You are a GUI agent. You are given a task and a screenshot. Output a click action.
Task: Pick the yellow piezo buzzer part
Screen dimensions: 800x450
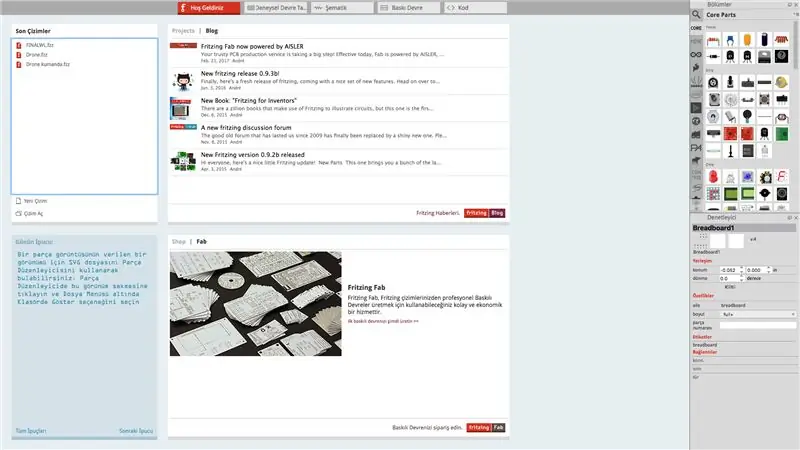tap(781, 82)
